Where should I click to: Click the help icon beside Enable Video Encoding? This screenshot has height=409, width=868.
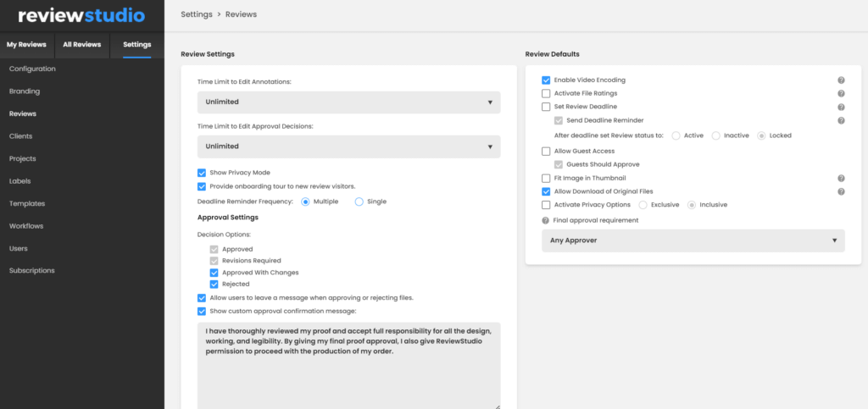click(x=841, y=80)
